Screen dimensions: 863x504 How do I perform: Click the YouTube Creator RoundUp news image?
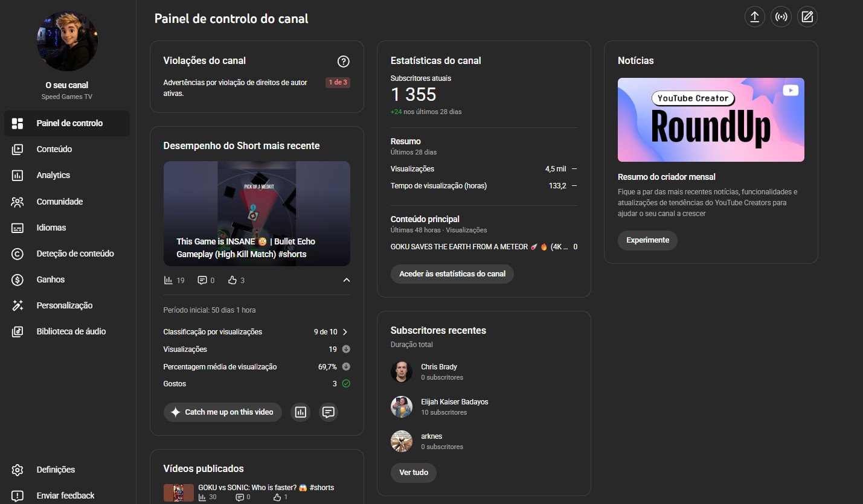(x=711, y=120)
